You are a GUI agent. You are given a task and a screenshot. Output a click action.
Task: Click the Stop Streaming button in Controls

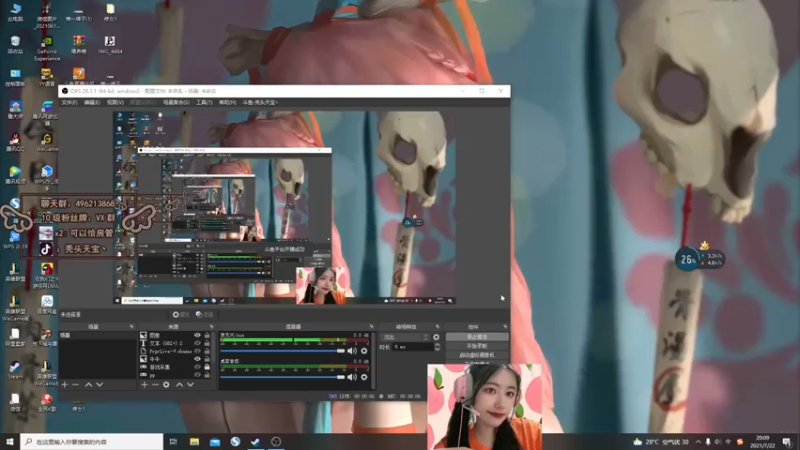click(477, 337)
